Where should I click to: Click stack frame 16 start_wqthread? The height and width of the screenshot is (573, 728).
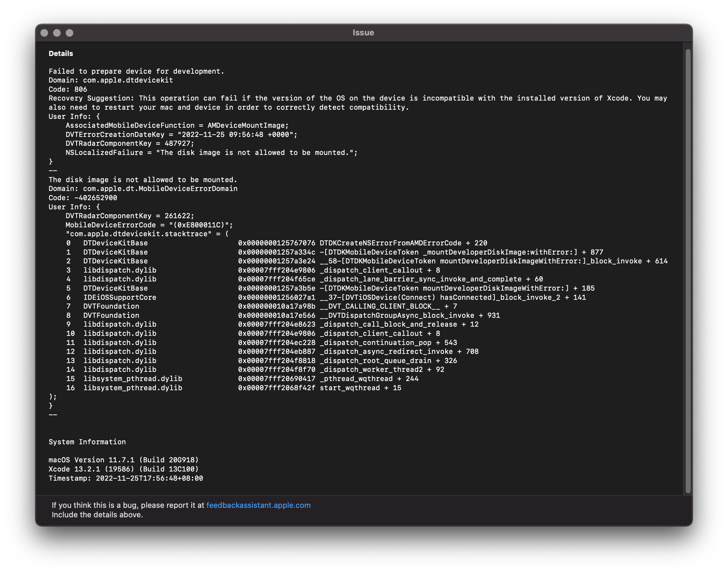[234, 387]
